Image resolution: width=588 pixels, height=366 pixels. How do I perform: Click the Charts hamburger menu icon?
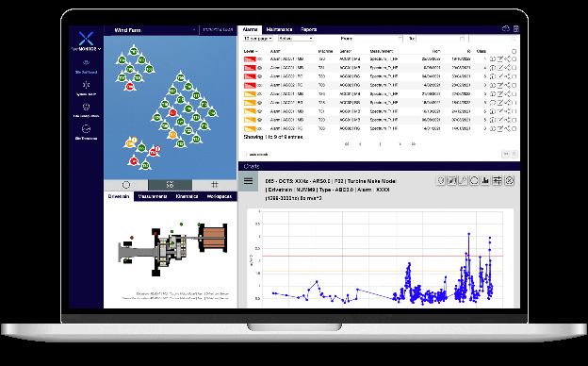[x=248, y=181]
